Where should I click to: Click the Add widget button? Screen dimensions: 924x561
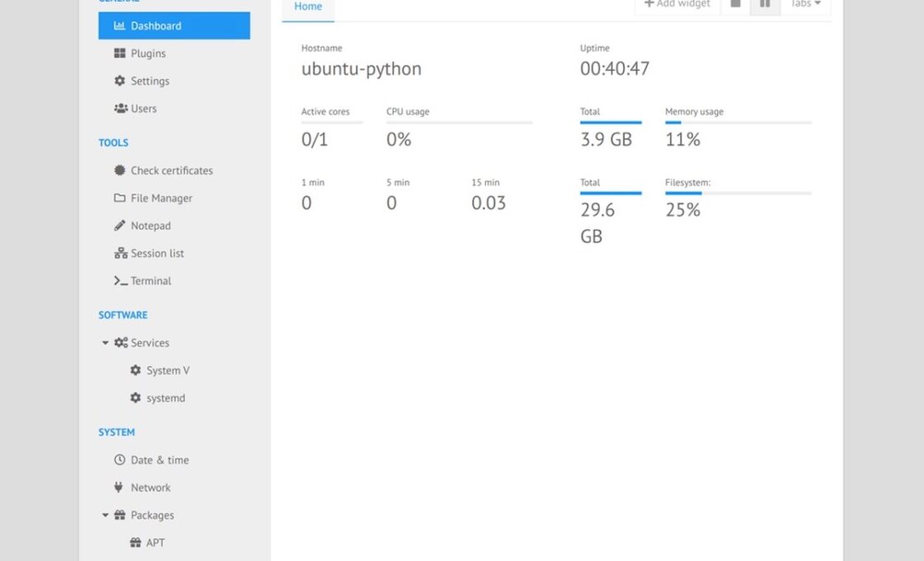click(676, 4)
